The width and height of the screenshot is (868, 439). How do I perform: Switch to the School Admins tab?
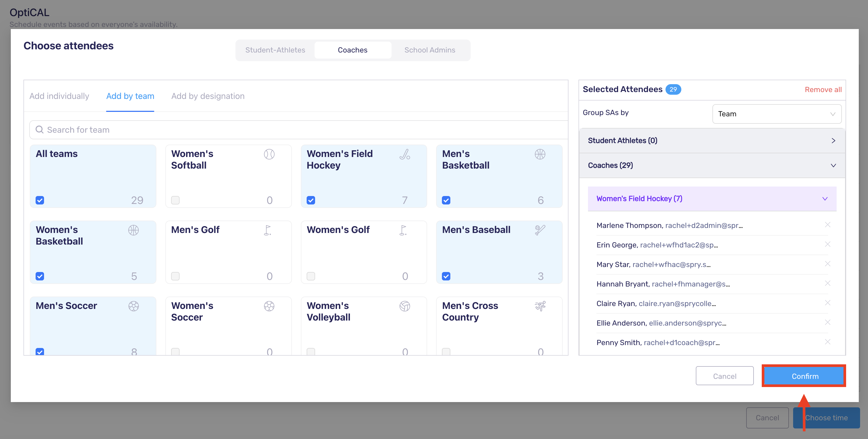[430, 50]
